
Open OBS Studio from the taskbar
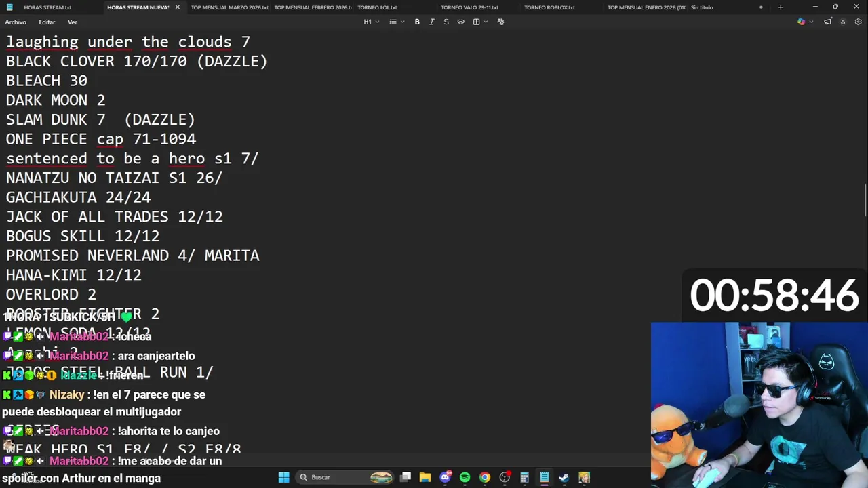pyautogui.click(x=505, y=477)
